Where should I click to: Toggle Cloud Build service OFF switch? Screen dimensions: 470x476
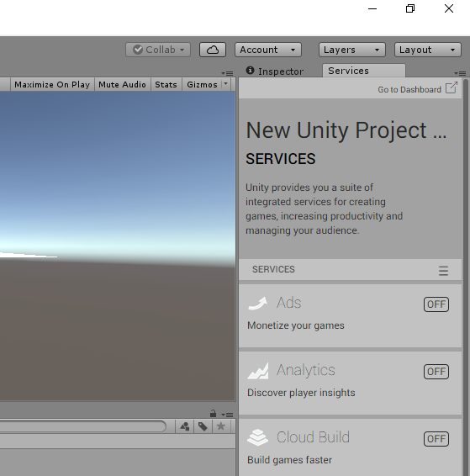point(436,439)
